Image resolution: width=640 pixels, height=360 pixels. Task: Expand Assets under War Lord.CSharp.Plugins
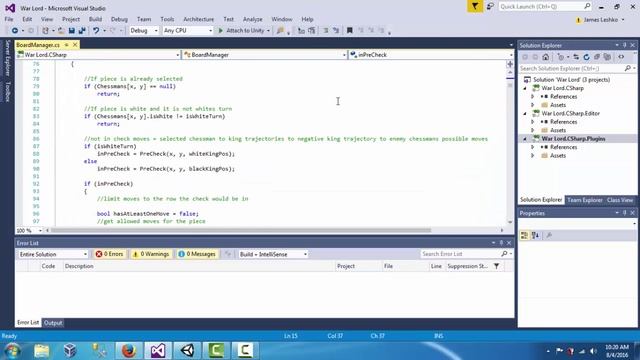pos(533,156)
